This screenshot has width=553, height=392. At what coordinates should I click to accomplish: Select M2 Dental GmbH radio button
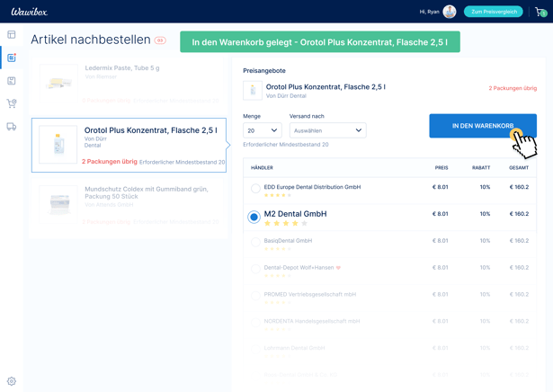[254, 217]
